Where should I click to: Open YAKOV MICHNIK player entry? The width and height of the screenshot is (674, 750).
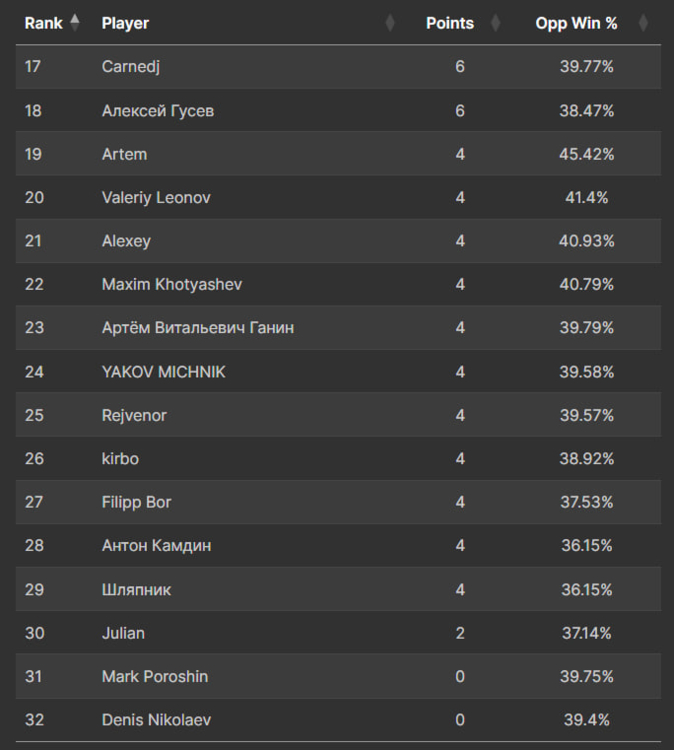click(x=164, y=372)
